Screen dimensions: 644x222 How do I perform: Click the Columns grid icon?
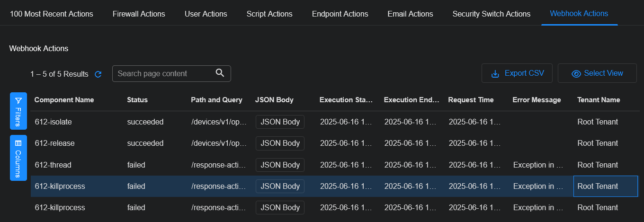18,143
